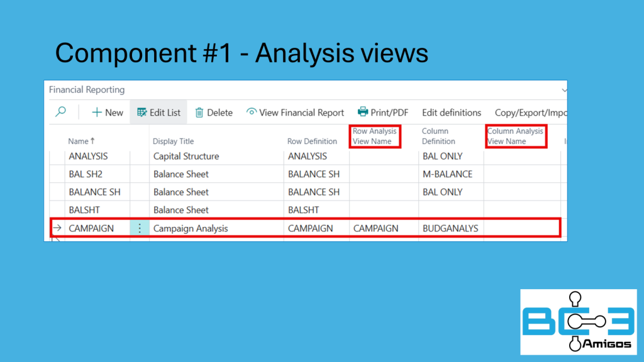644x362 pixels.
Task: Click the search magnifier icon
Action: coord(61,112)
